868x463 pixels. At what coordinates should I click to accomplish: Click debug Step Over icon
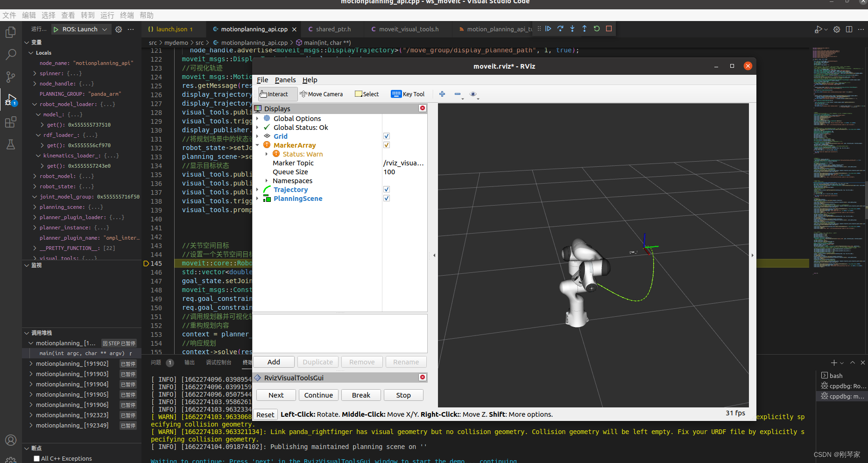tap(560, 29)
